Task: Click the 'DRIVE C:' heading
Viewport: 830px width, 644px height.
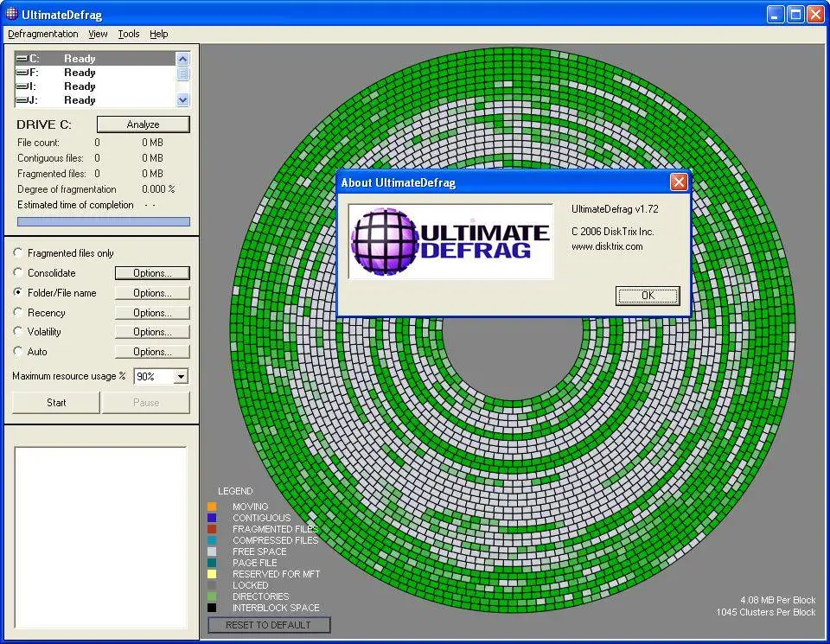Action: coord(44,124)
